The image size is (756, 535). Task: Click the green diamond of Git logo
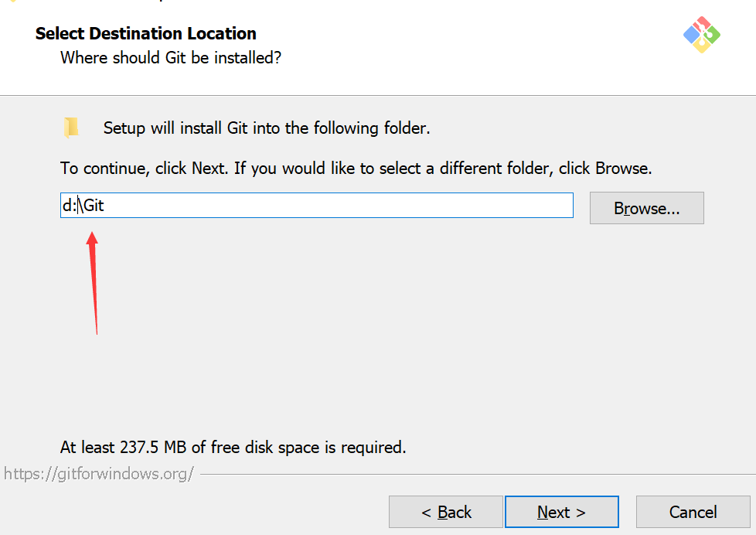(713, 35)
